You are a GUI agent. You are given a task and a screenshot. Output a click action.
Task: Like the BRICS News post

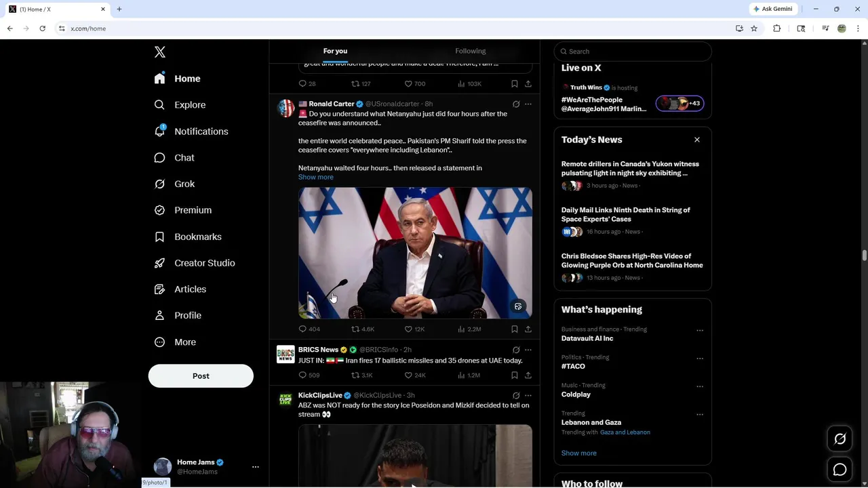click(x=415, y=375)
